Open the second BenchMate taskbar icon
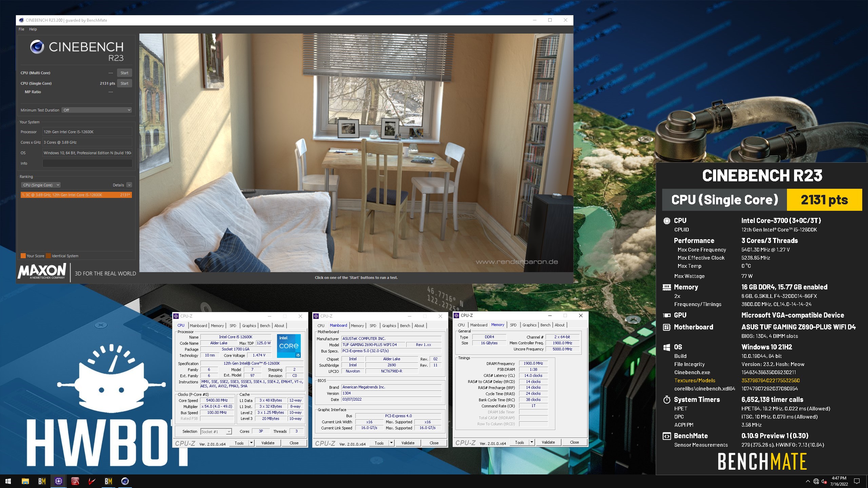868x488 pixels. [x=108, y=481]
